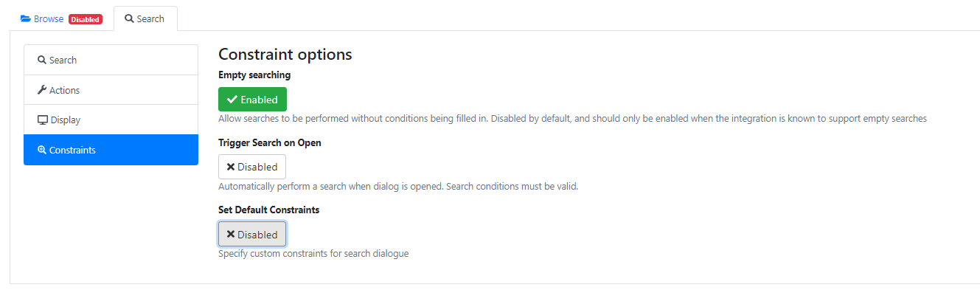The width and height of the screenshot is (980, 290).
Task: Click the checkmark icon on Enabled button
Action: click(232, 100)
